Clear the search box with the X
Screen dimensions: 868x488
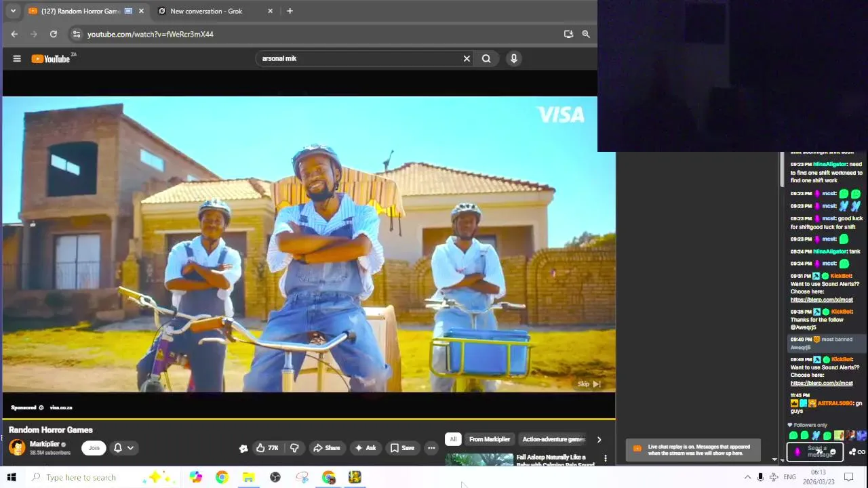(467, 58)
